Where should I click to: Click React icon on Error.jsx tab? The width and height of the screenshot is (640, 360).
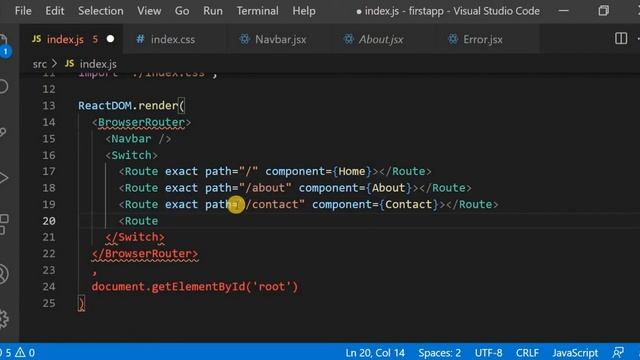(x=453, y=39)
